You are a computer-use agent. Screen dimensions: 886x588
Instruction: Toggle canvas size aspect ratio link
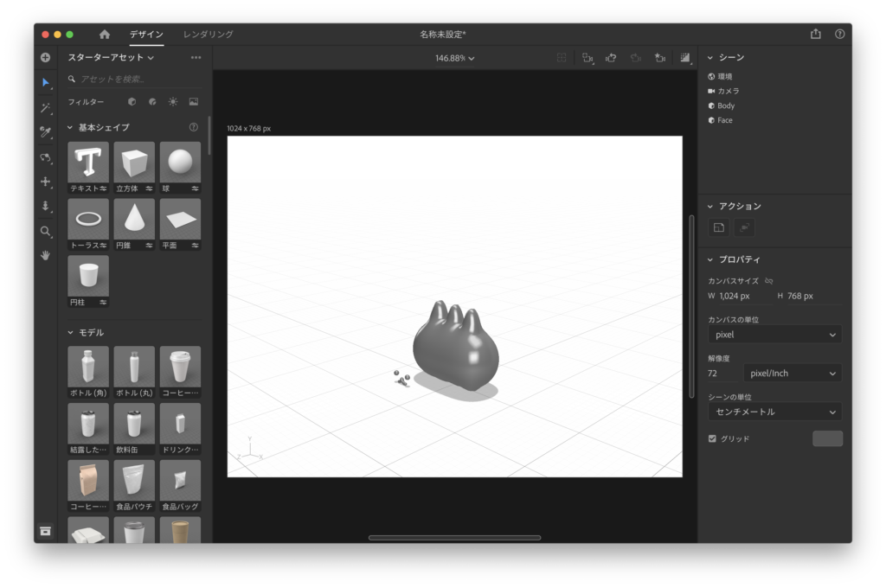[768, 281]
